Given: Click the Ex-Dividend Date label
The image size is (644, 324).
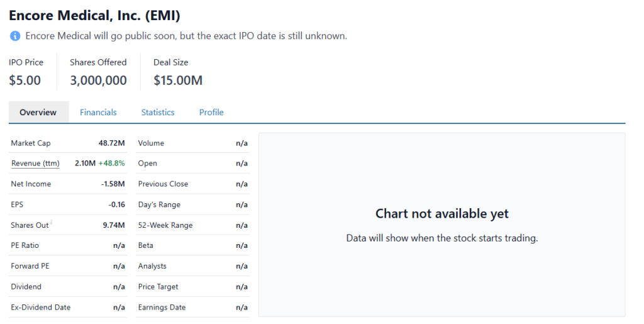Looking at the screenshot, I should pos(41,308).
